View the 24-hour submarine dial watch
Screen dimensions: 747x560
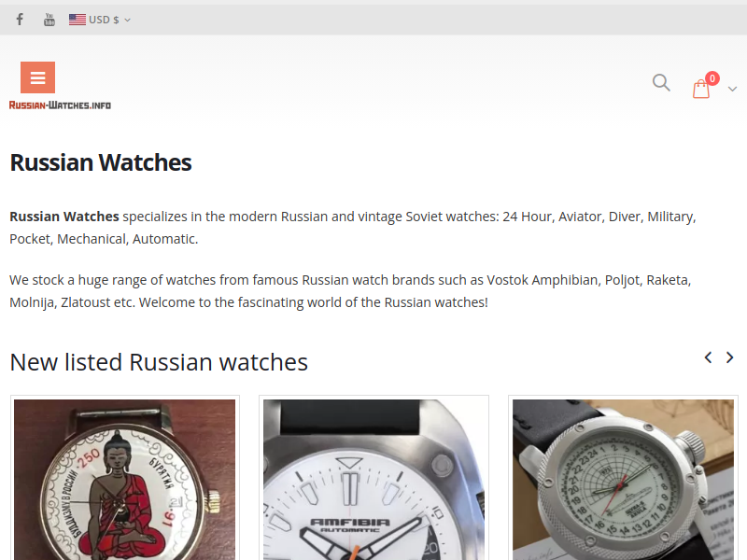click(623, 480)
